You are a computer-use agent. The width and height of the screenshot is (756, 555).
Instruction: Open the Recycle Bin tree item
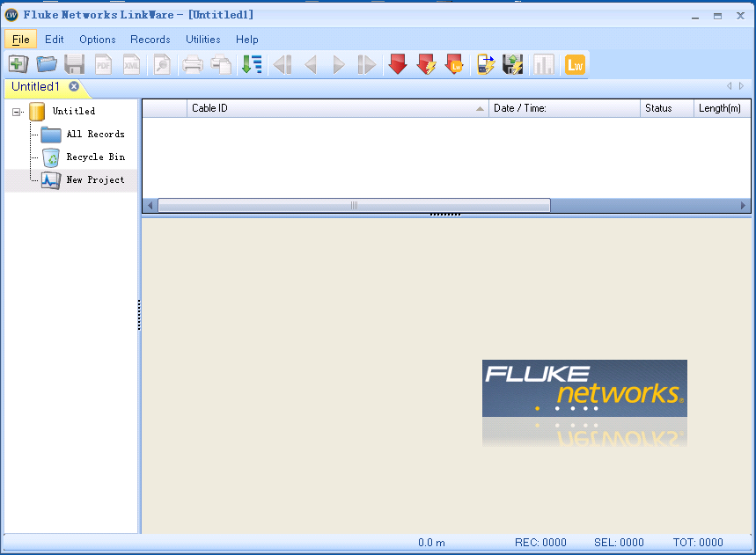[x=95, y=157]
